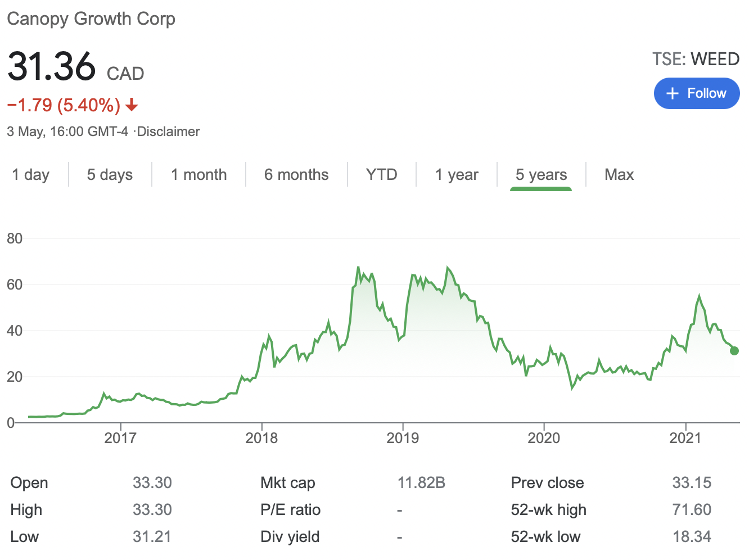Click the 2021 label on the time axis
The height and width of the screenshot is (560, 749).
click(x=685, y=438)
